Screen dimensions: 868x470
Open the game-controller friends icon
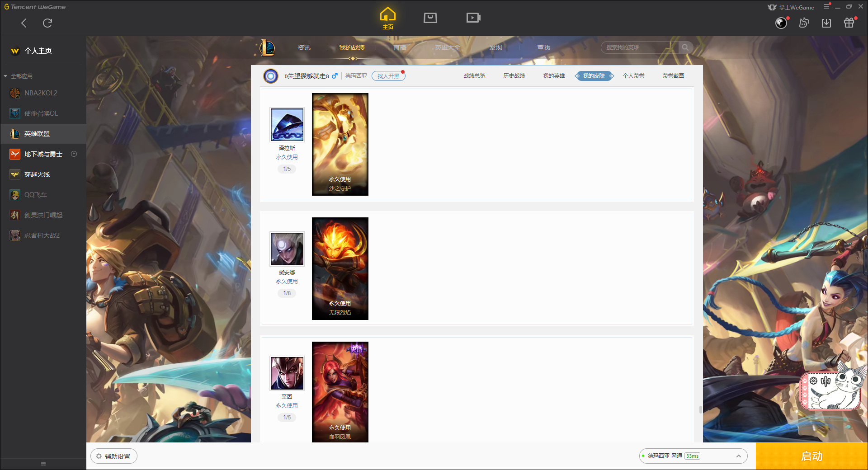(x=804, y=23)
